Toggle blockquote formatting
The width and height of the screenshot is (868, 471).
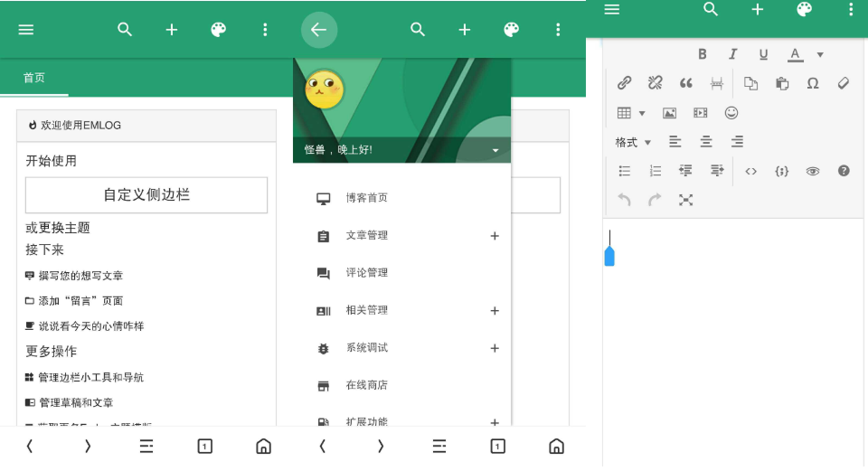coord(686,83)
